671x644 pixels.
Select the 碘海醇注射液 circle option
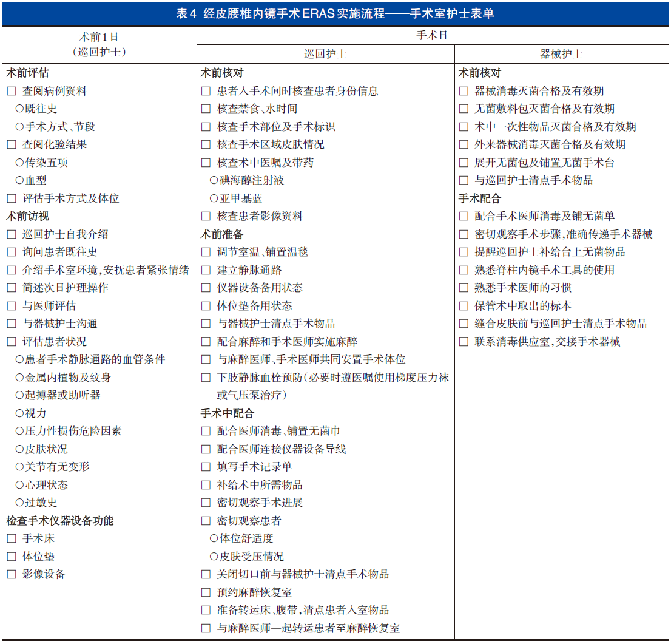coord(214,180)
